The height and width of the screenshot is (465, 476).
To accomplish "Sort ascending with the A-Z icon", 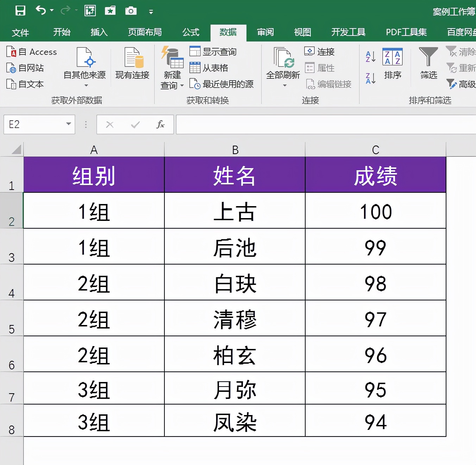I will 371,57.
